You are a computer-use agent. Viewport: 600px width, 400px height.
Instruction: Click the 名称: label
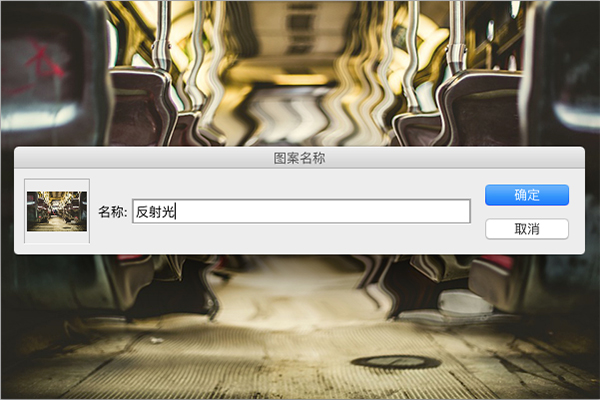tap(112, 212)
